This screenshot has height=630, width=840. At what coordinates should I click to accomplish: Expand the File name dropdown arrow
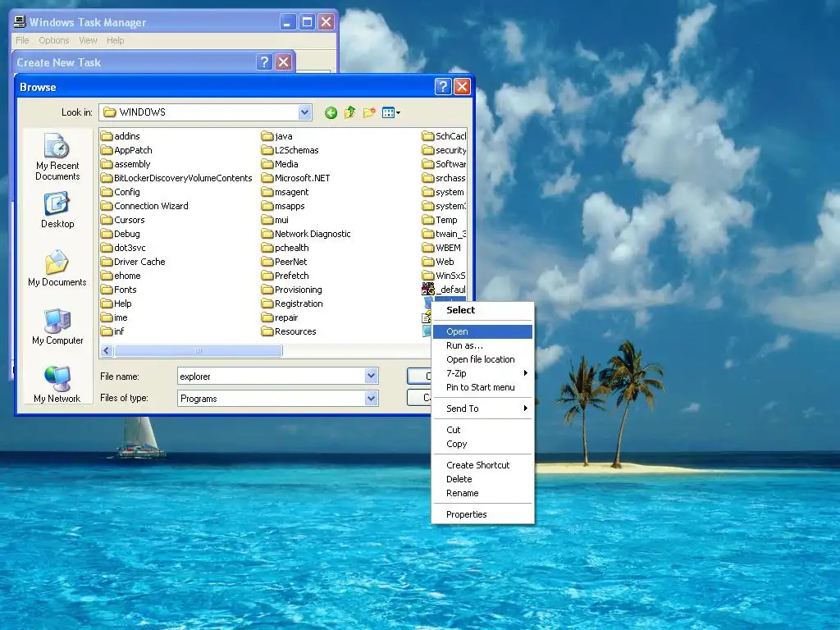click(372, 376)
